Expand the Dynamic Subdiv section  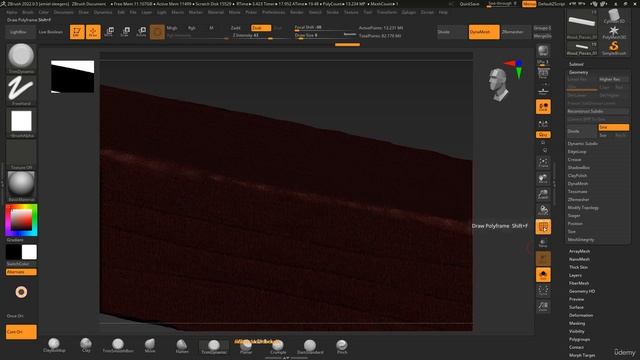point(583,144)
